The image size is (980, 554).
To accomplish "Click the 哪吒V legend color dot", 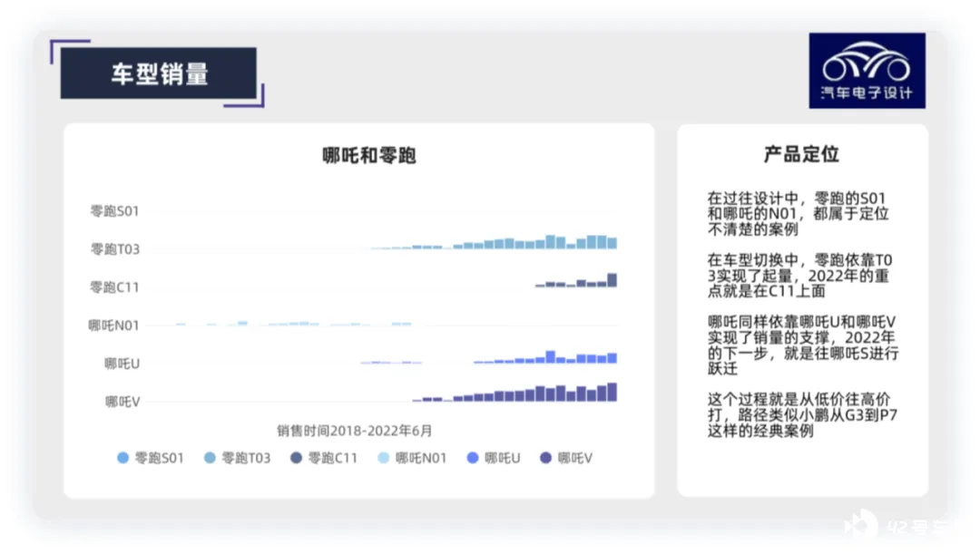I will click(545, 458).
